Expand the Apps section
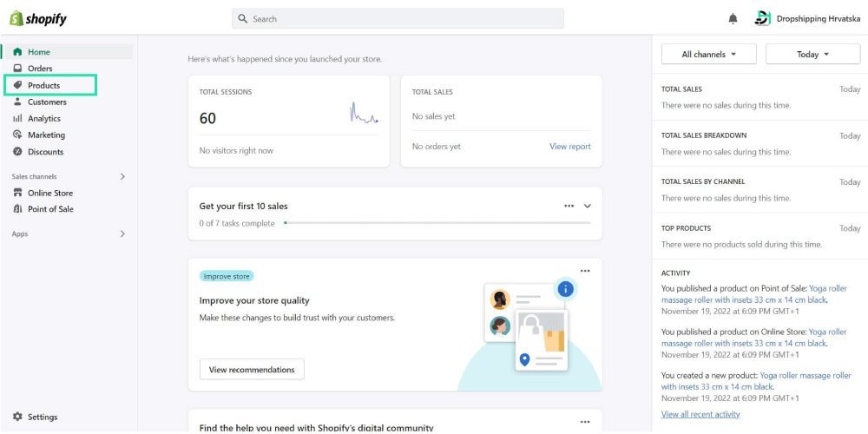 (x=122, y=234)
